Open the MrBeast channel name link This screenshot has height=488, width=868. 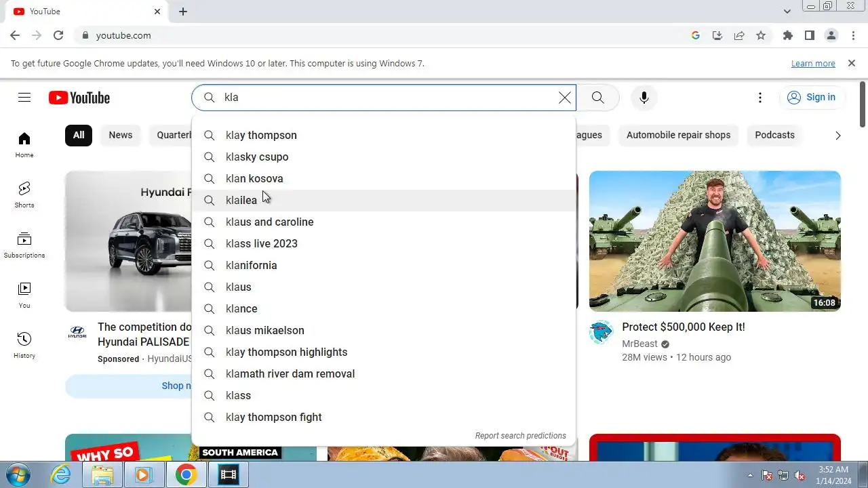(x=639, y=344)
